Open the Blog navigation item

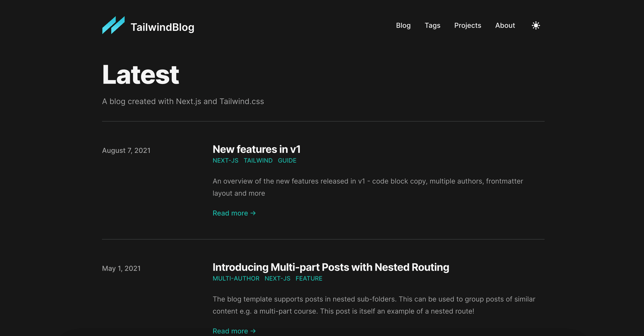pyautogui.click(x=403, y=25)
